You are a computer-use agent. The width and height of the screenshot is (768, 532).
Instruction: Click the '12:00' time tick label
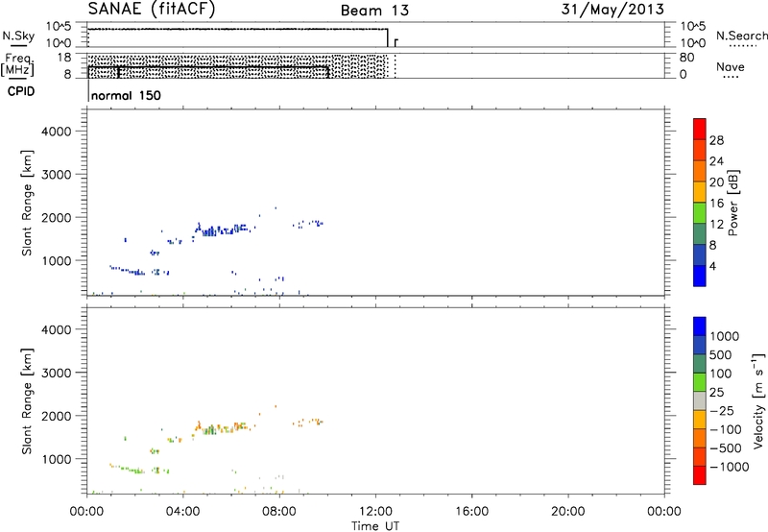click(375, 512)
